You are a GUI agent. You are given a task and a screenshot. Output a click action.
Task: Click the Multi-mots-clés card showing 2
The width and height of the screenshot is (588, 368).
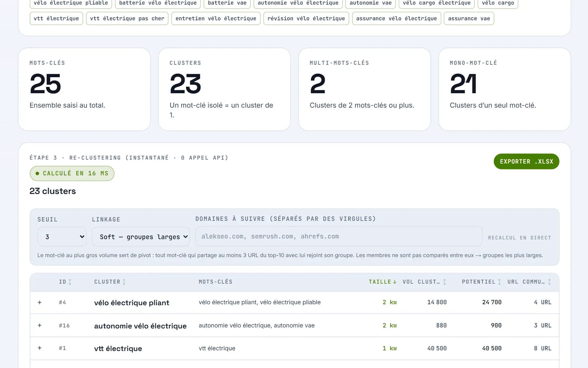tap(365, 89)
